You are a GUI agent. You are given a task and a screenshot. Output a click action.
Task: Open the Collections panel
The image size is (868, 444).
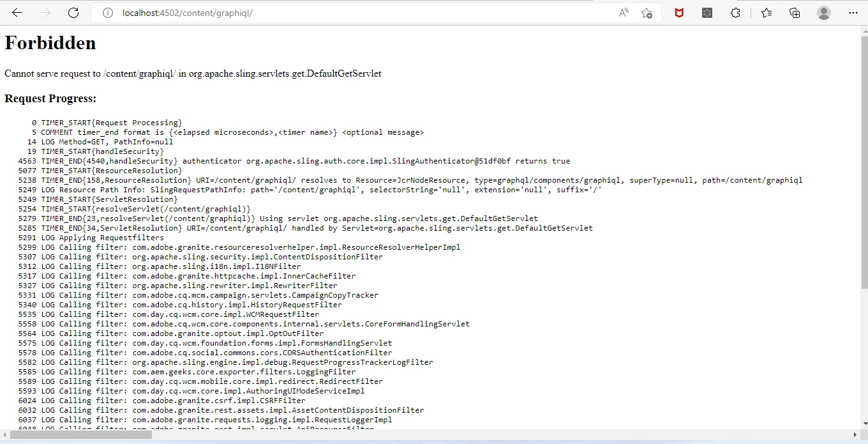[x=795, y=13]
